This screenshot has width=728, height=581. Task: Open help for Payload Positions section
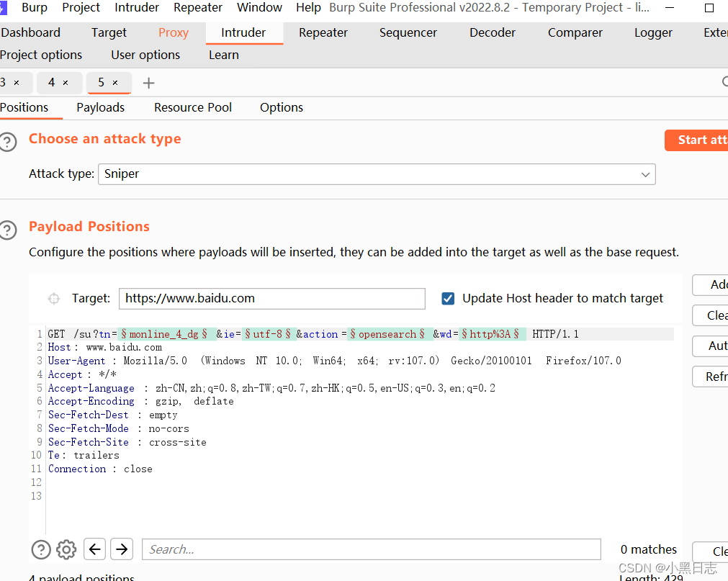[x=8, y=230]
